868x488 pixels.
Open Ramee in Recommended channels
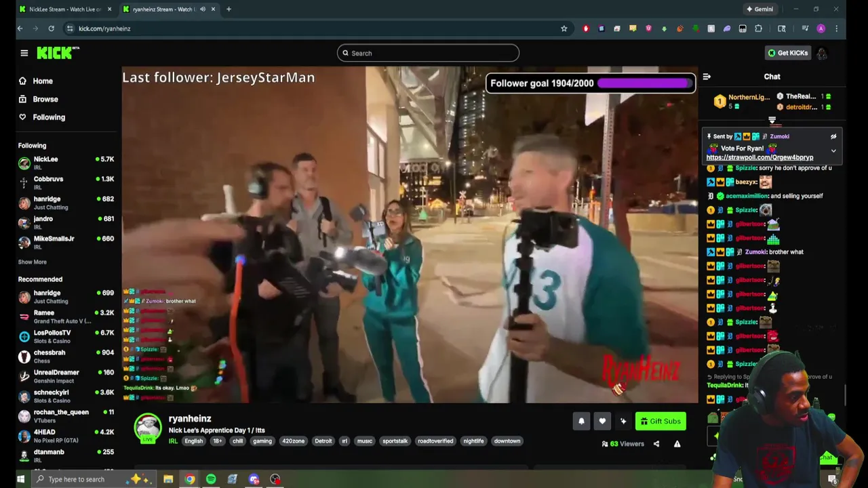66,317
